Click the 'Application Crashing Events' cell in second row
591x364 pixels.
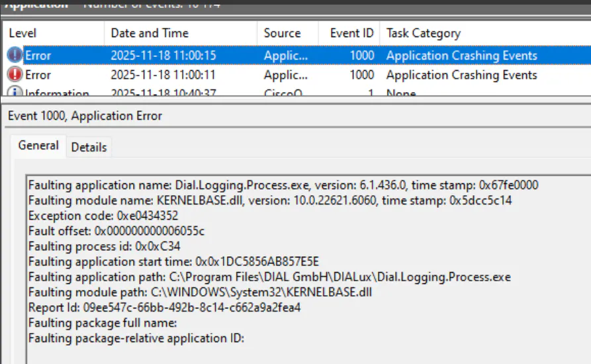[x=461, y=75]
